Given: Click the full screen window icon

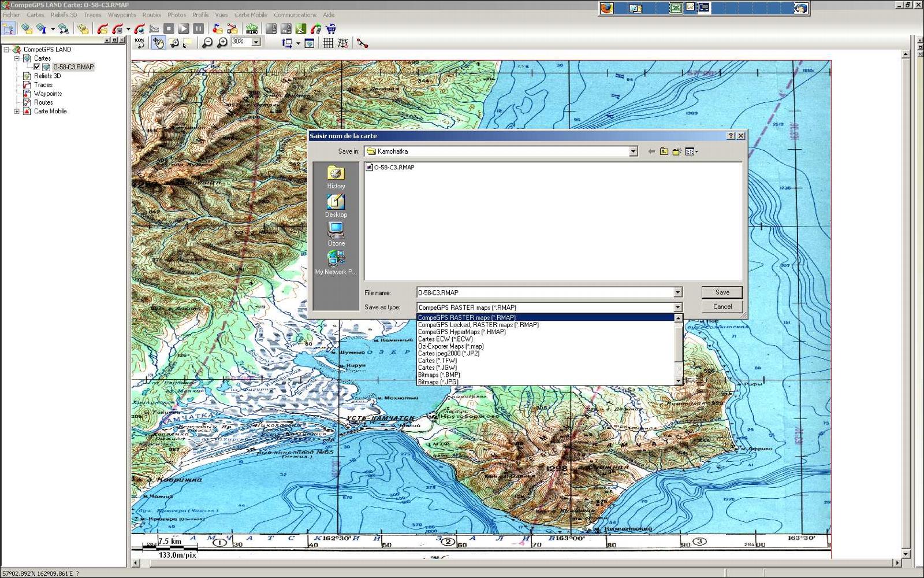Looking at the screenshot, I should pos(310,43).
